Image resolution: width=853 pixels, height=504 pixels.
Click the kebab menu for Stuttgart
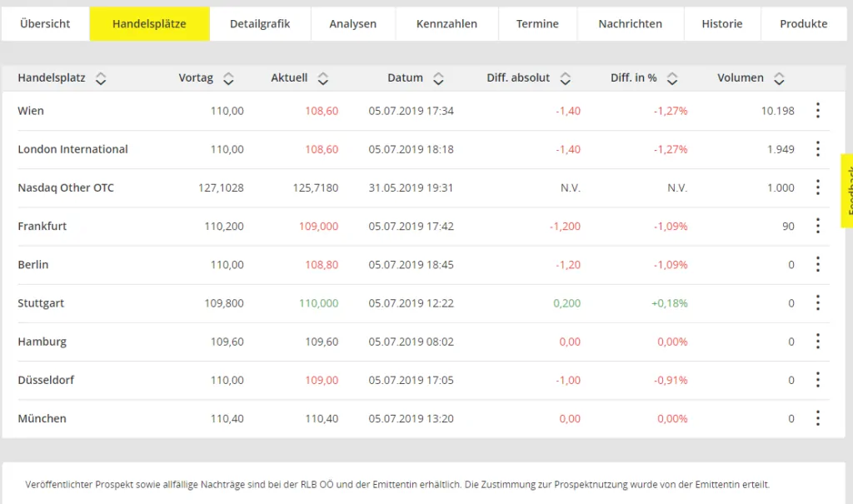pyautogui.click(x=818, y=302)
